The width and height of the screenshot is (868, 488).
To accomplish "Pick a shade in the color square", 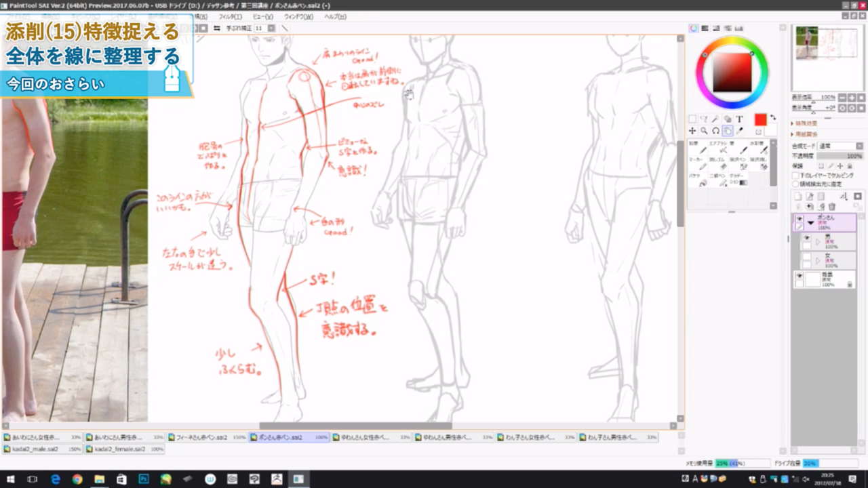I will coord(732,72).
